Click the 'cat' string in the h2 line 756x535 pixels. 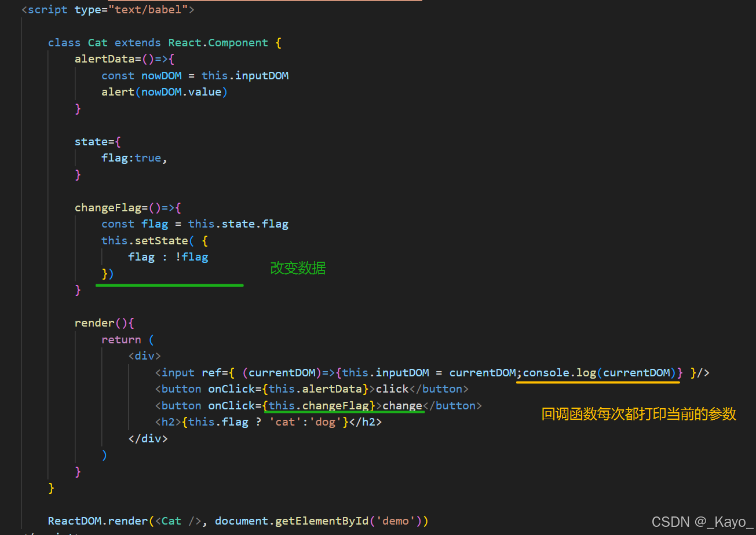285,422
